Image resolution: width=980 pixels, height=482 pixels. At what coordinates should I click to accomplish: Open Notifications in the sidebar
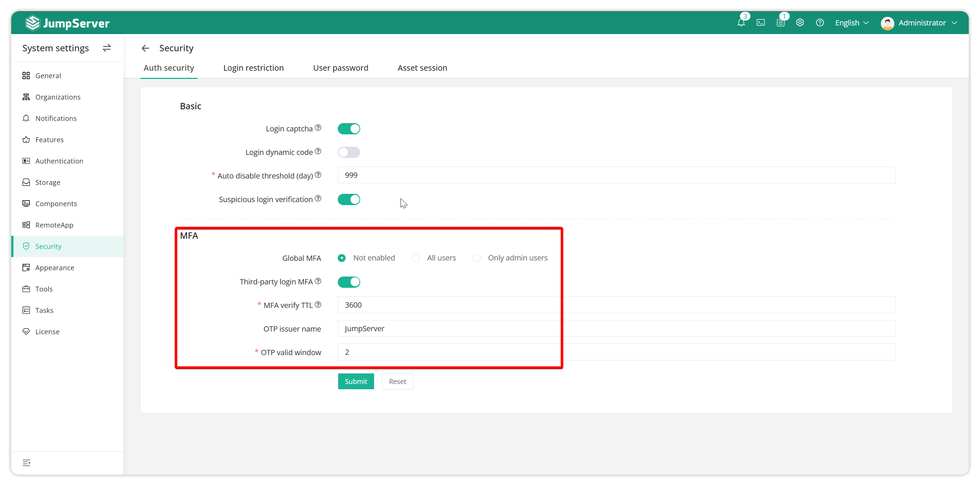67,118
